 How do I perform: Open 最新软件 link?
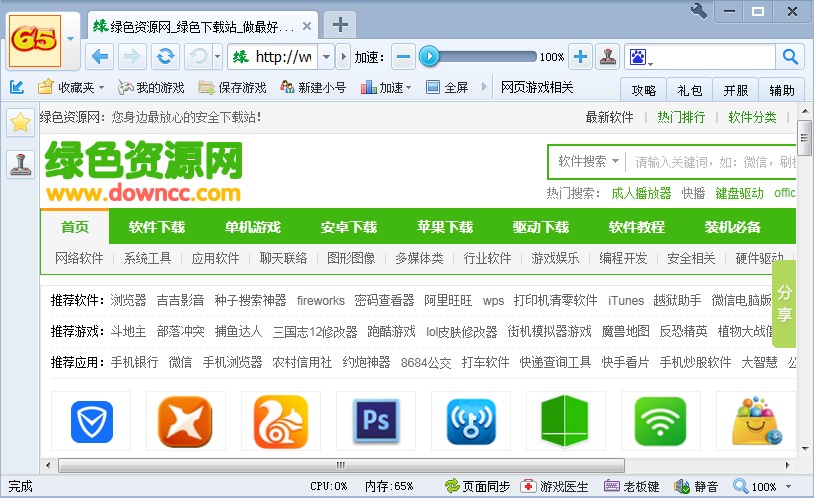[609, 117]
